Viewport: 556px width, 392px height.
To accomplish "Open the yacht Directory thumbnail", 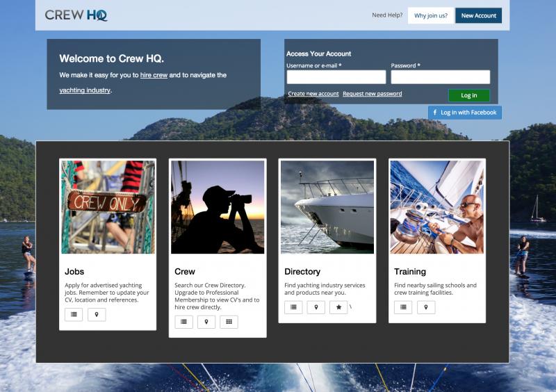I will coord(327,207).
